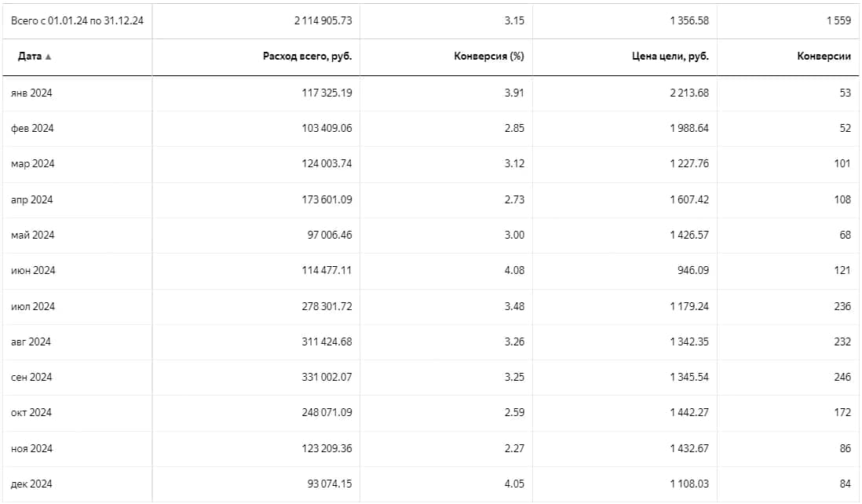Image resolution: width=862 pixels, height=504 pixels.
Task: Click total spend value 2 114 905.73
Action: point(323,21)
